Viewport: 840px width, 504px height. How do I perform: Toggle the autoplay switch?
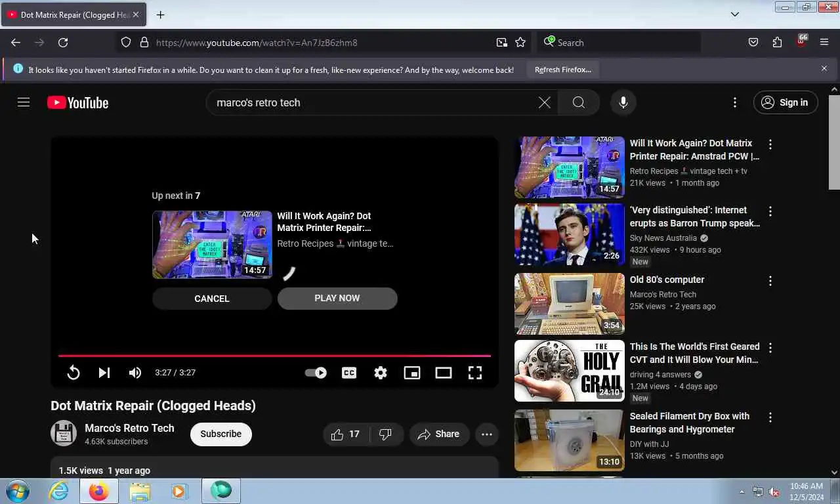click(x=316, y=373)
